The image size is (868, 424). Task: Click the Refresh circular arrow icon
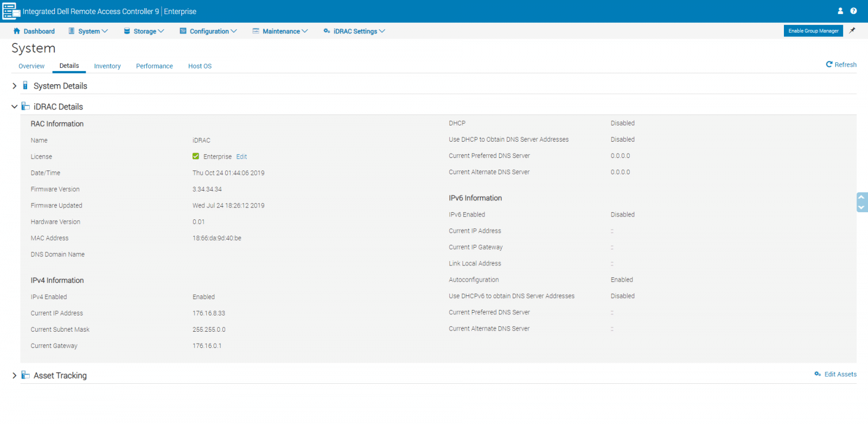829,64
